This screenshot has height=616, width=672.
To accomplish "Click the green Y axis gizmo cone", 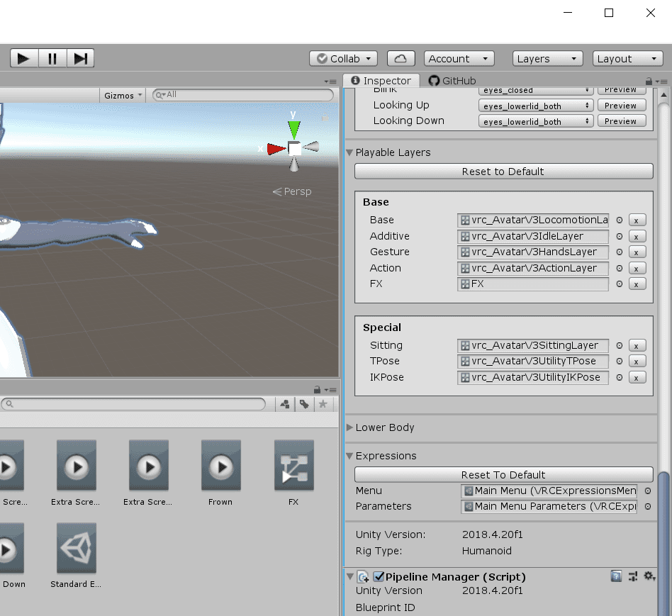I will [x=294, y=129].
